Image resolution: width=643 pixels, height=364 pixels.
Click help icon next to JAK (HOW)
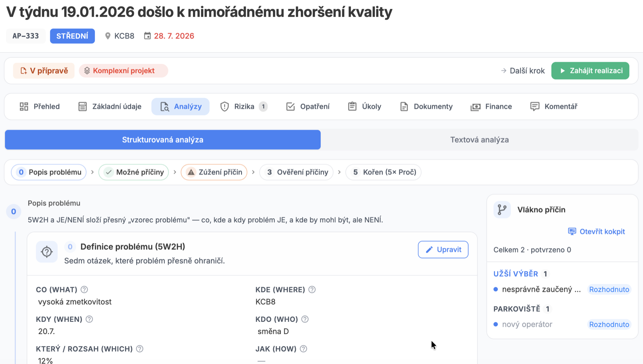303,349
